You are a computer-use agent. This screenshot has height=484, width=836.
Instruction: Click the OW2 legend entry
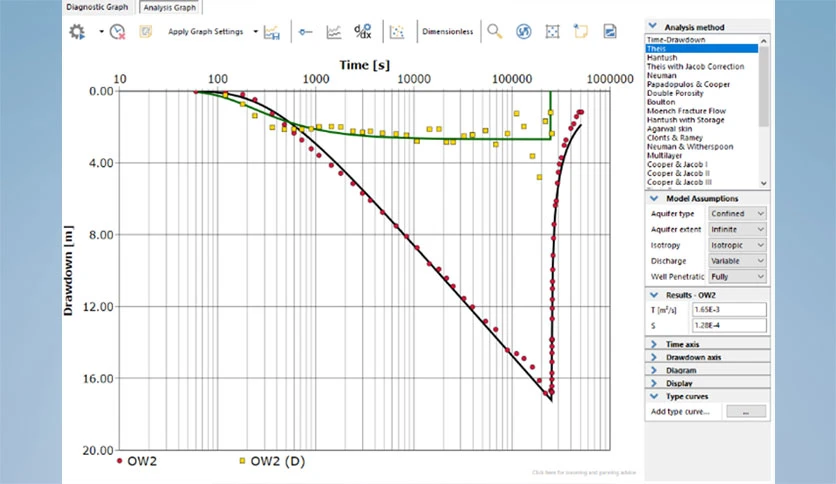pyautogui.click(x=137, y=461)
